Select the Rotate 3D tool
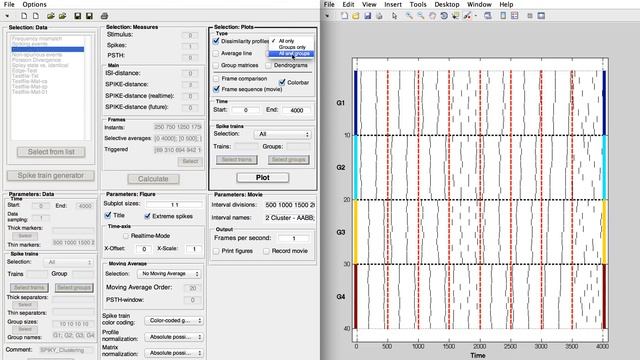 444,16
